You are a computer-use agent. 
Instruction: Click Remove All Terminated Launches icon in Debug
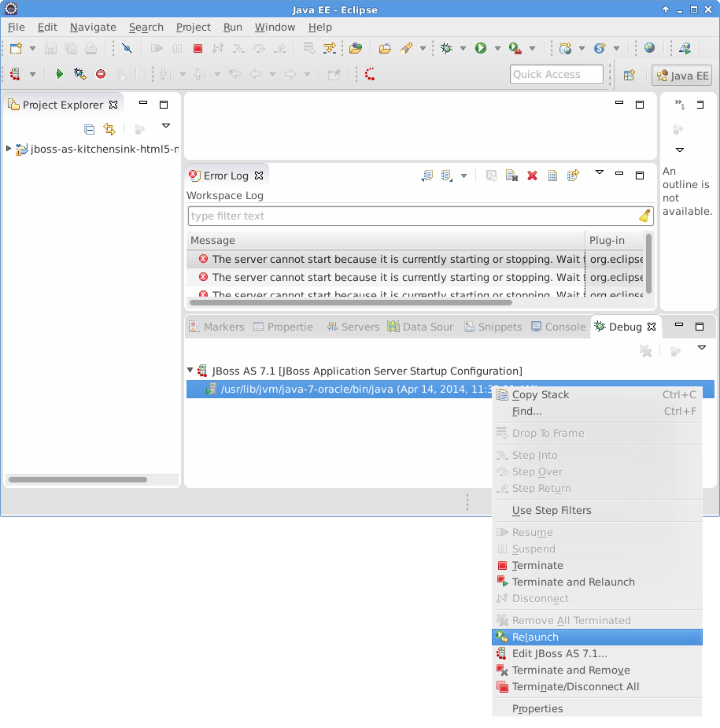click(646, 352)
